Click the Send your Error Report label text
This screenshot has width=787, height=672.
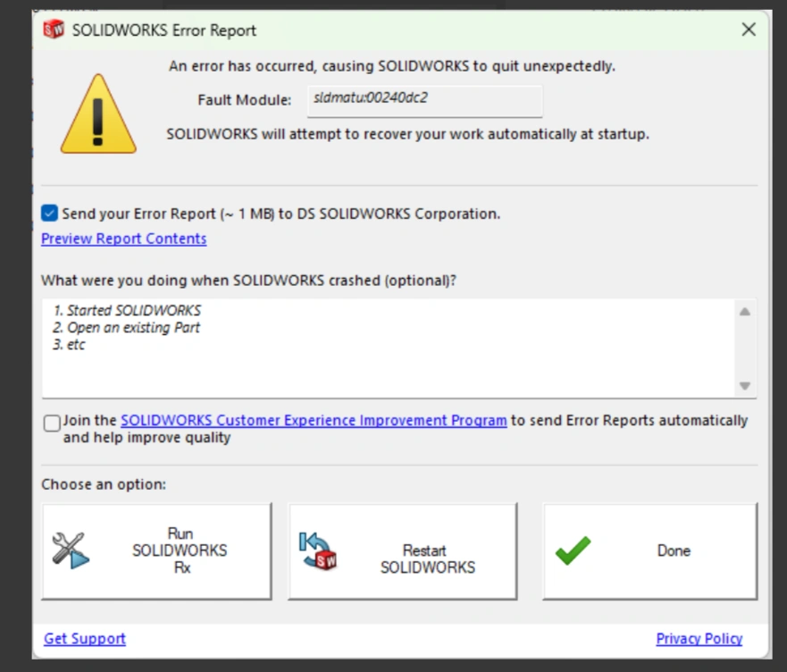pyautogui.click(x=281, y=214)
